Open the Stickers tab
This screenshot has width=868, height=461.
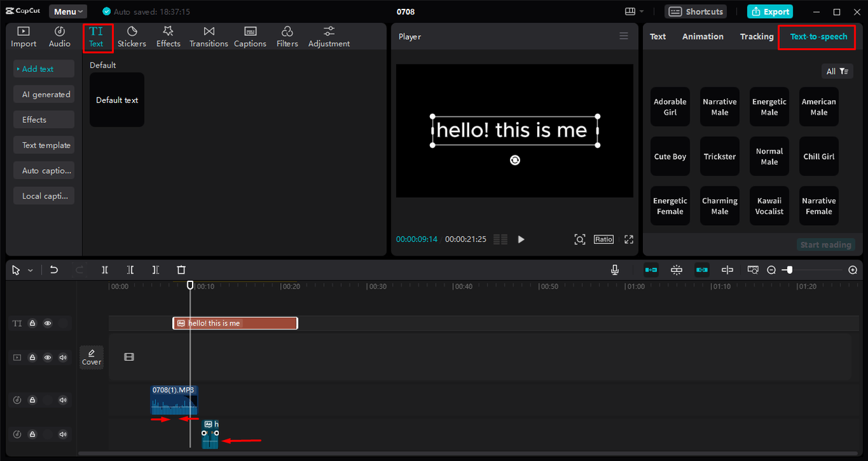coord(132,37)
